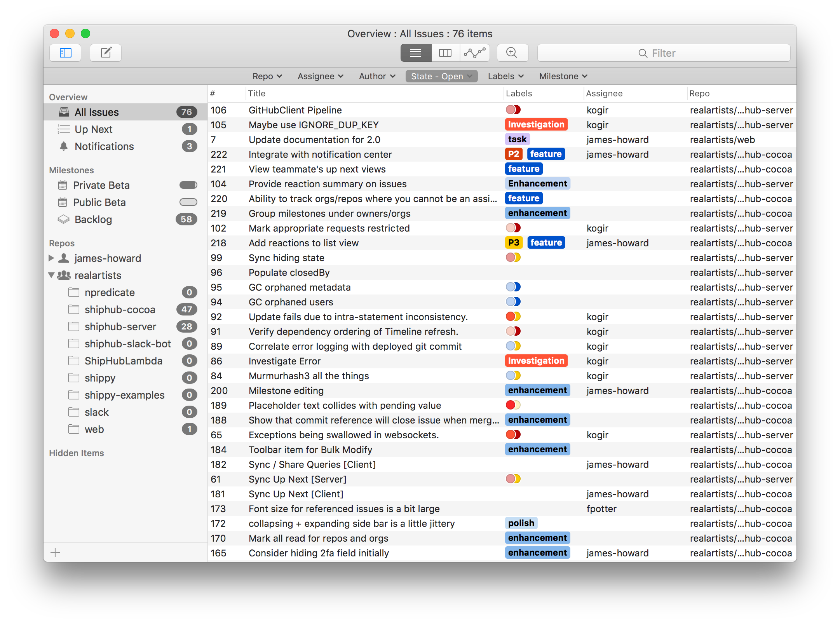Click the Enhancement label on issue 104
Viewport: 840px width, 624px height.
pyautogui.click(x=537, y=183)
